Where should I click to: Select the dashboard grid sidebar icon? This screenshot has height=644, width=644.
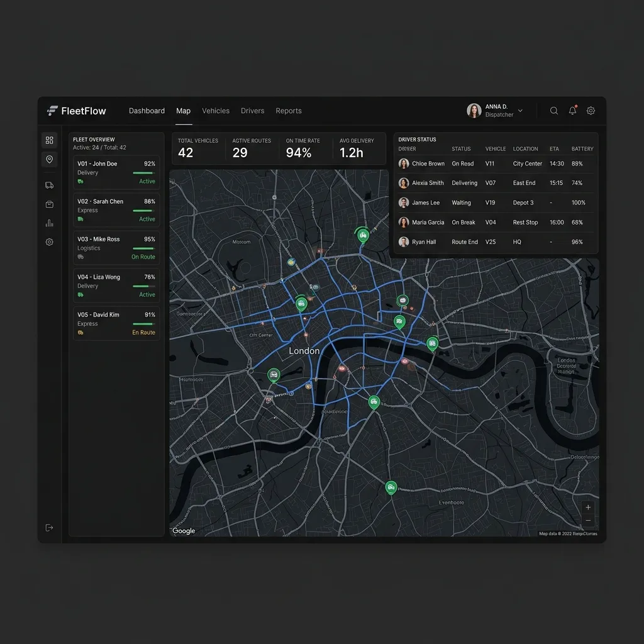[49, 140]
